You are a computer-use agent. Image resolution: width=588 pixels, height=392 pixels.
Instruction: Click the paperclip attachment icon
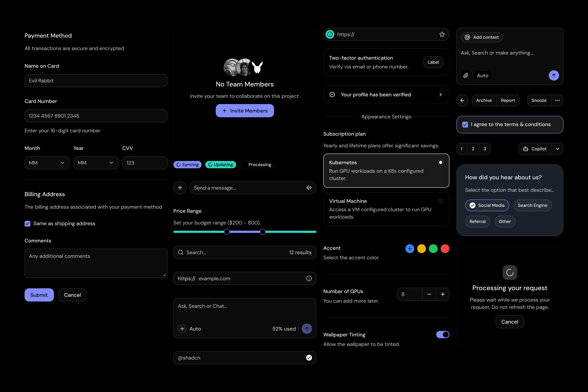465,75
